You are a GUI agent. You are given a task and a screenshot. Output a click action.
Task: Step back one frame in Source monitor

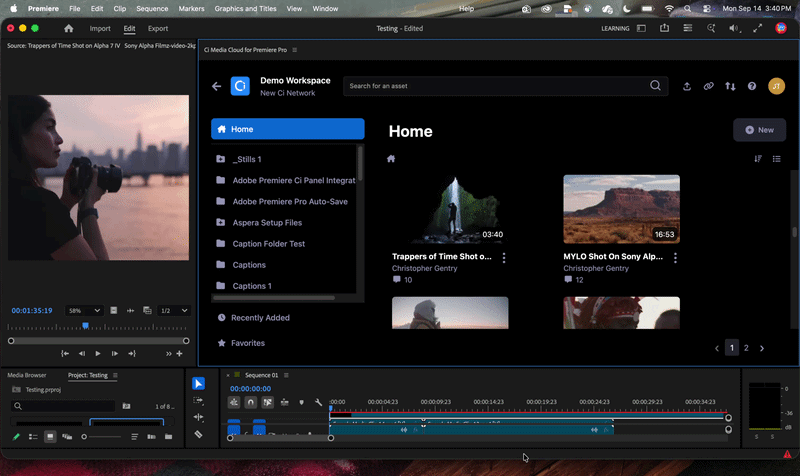pos(82,354)
